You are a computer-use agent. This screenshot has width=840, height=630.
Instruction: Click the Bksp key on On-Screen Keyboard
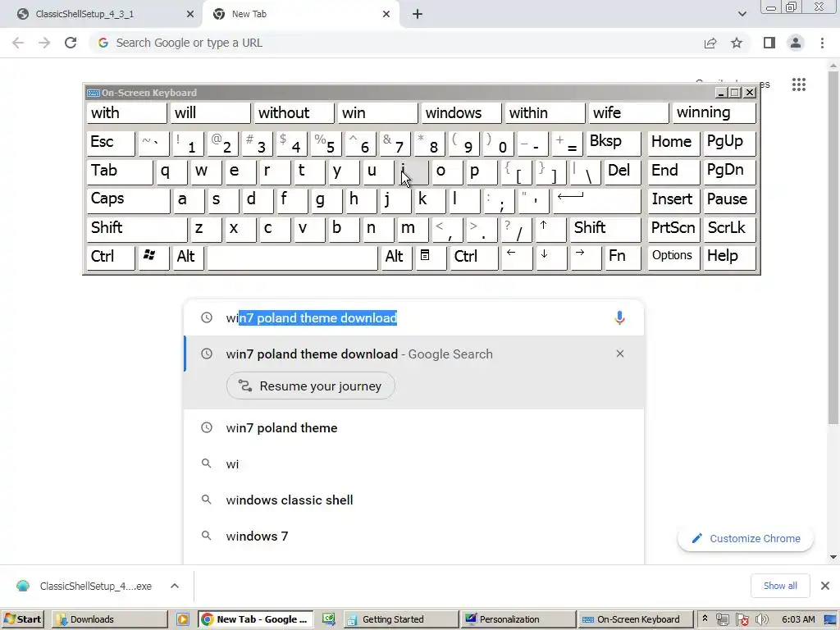tap(614, 144)
